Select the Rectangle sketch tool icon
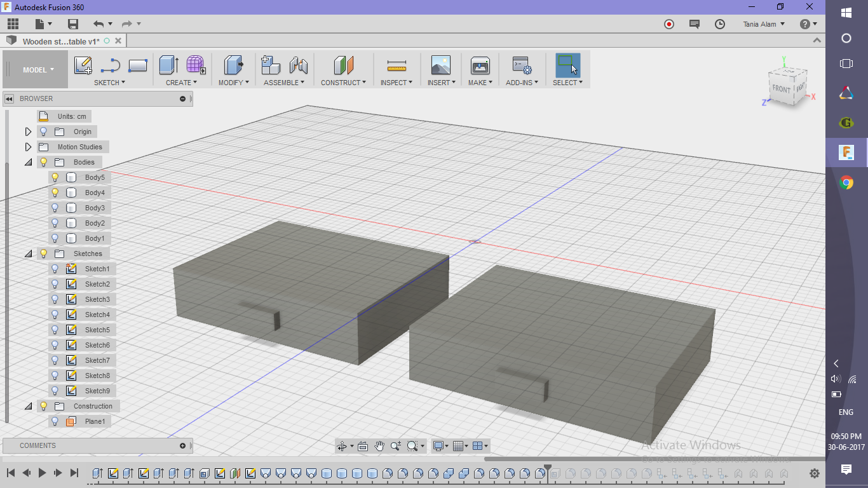Screen dimensions: 868x488 [138, 65]
